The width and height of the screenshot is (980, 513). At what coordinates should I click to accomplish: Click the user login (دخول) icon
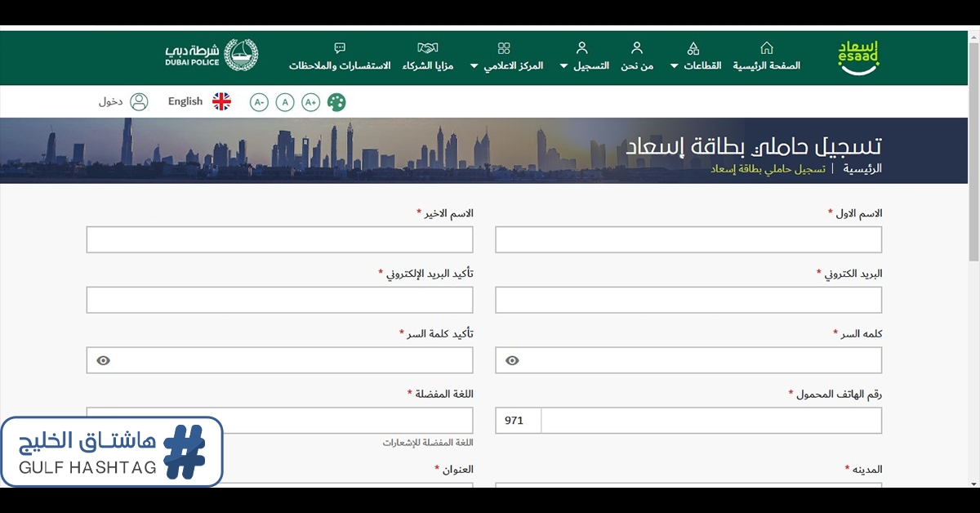tap(140, 102)
